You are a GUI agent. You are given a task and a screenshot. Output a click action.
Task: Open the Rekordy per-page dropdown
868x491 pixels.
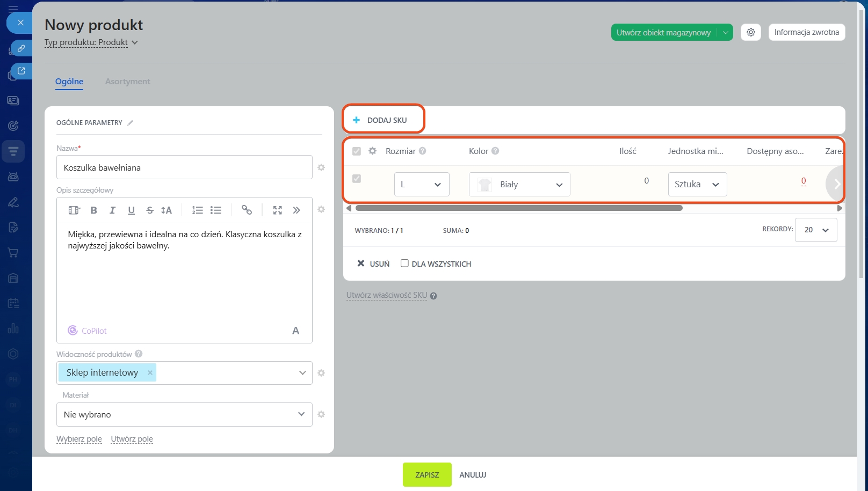pyautogui.click(x=815, y=230)
